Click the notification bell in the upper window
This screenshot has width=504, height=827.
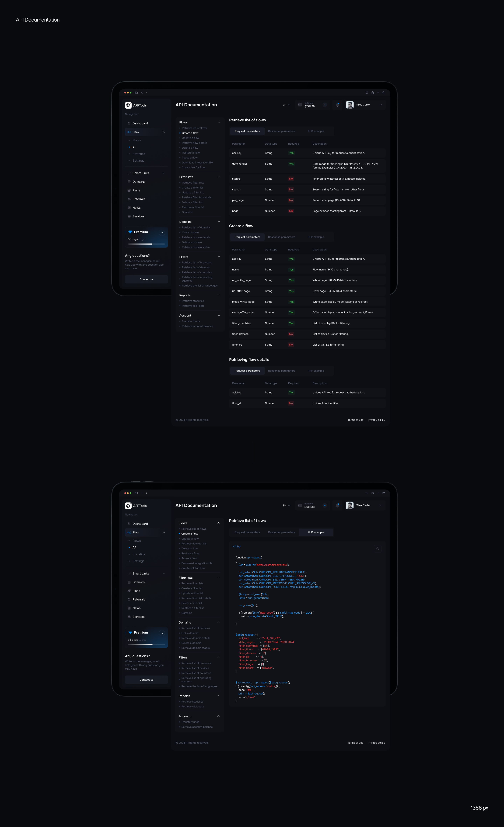pyautogui.click(x=338, y=105)
